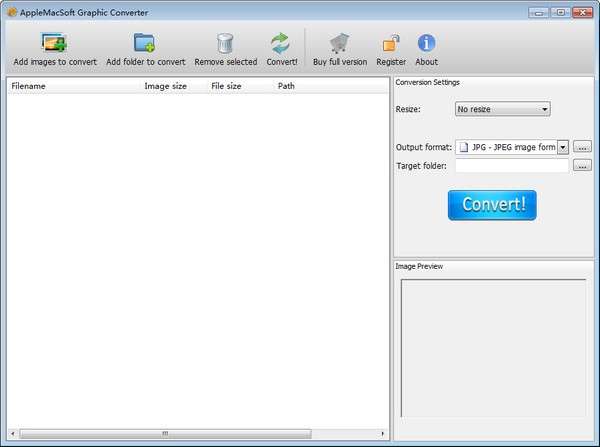
Task: Click the app icon in the title bar
Action: click(11, 12)
